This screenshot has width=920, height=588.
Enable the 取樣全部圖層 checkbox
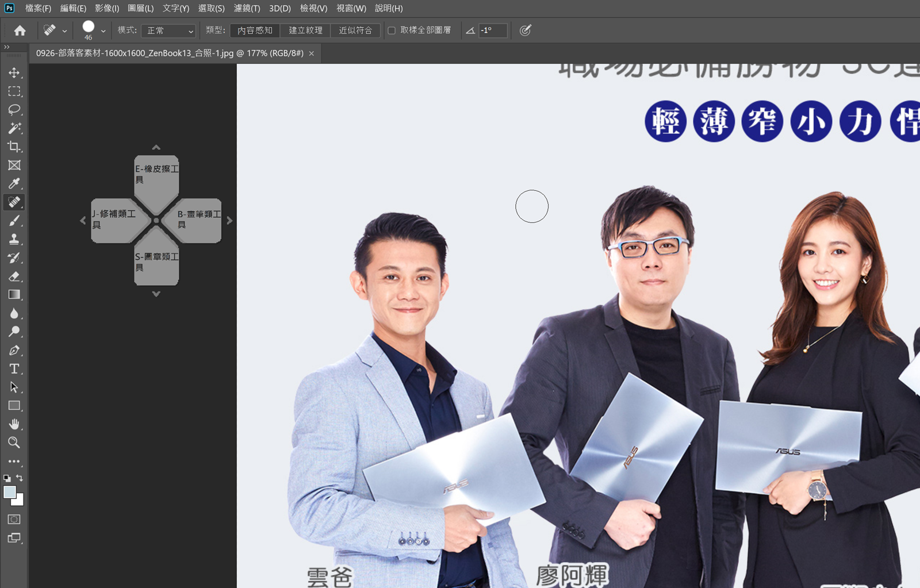[x=392, y=30]
